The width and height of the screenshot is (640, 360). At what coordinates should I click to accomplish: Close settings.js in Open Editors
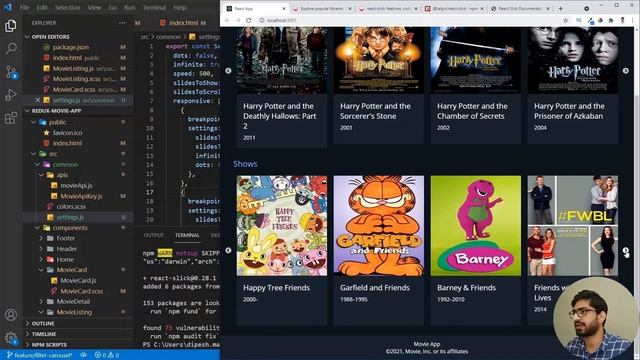[x=38, y=100]
